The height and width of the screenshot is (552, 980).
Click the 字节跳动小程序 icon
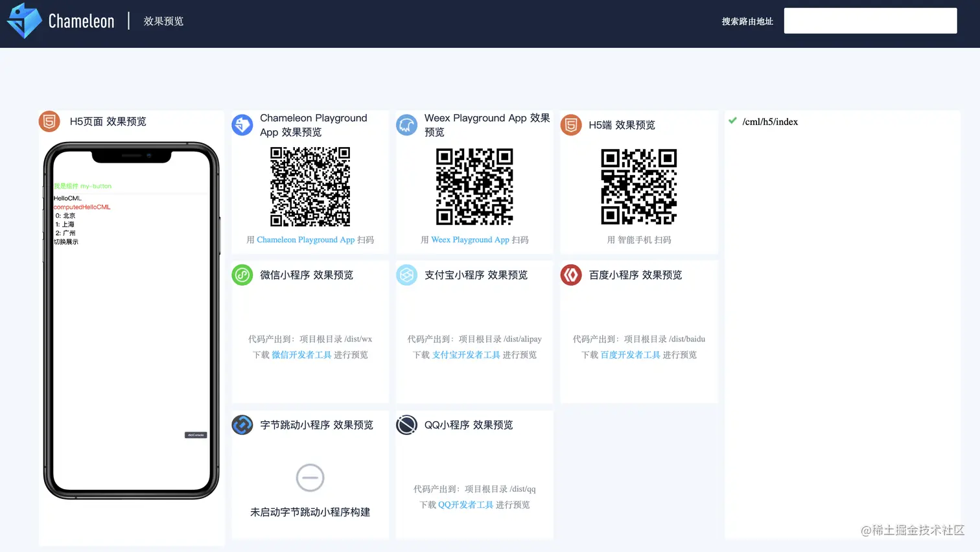pyautogui.click(x=242, y=425)
